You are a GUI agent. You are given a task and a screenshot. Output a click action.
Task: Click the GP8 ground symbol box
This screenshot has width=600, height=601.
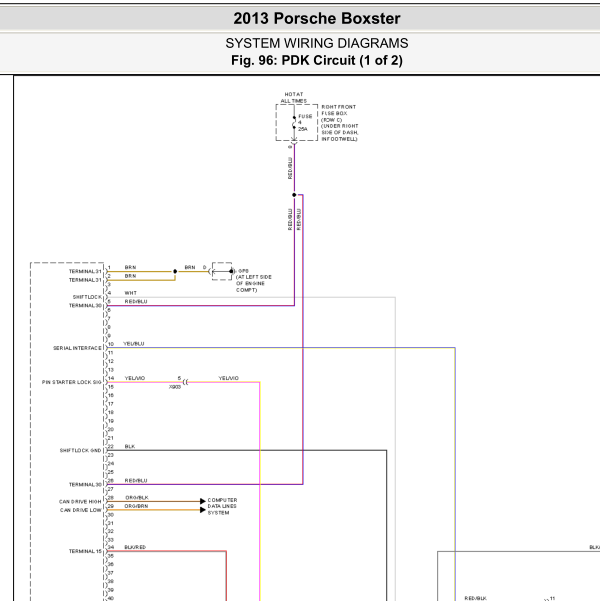[x=222, y=271]
